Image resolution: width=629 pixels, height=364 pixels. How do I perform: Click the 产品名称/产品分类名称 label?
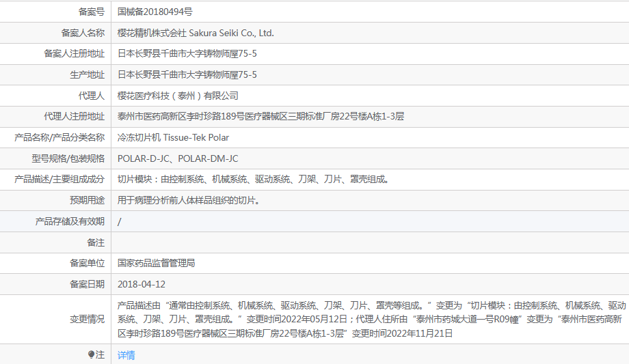59,137
